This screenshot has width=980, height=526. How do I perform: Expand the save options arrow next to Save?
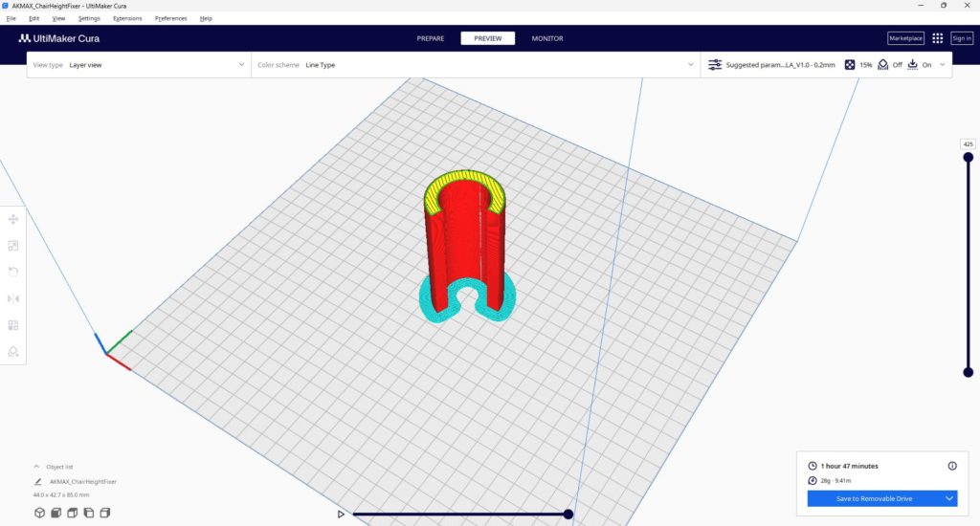coord(949,498)
